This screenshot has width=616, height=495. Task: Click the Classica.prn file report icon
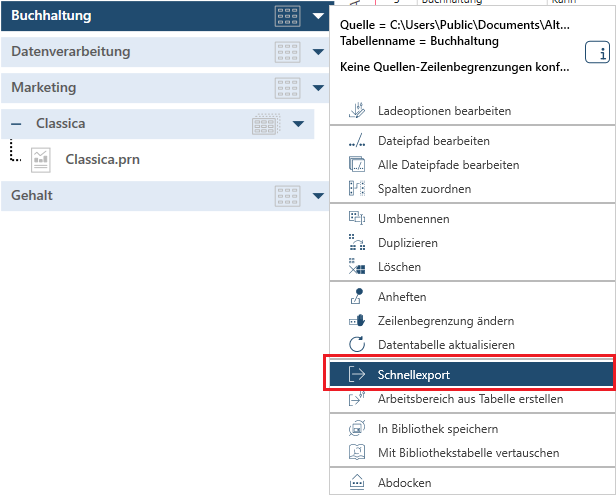[41, 158]
